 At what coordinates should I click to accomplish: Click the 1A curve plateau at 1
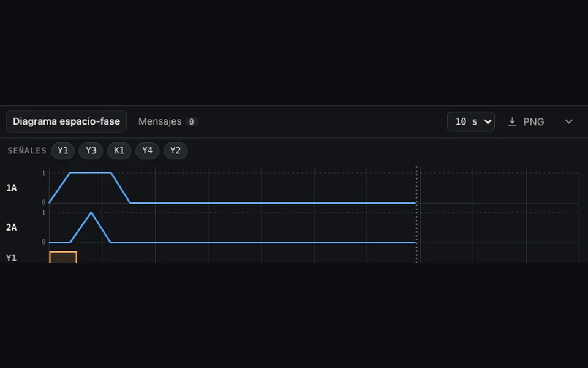91,173
